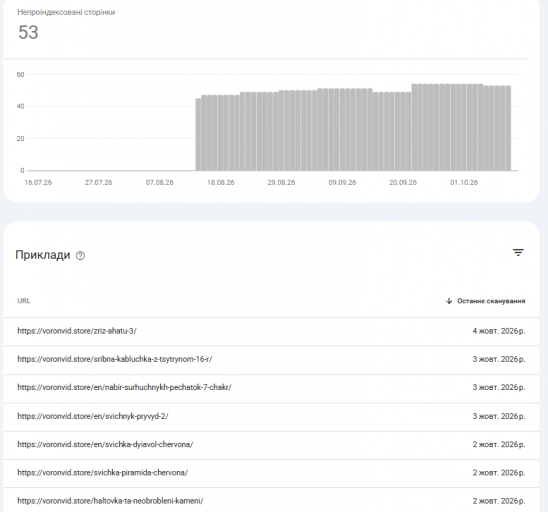
Task: Open row sribna-kabluchka-z-tsytrynom-16-r URL
Action: pos(115,359)
